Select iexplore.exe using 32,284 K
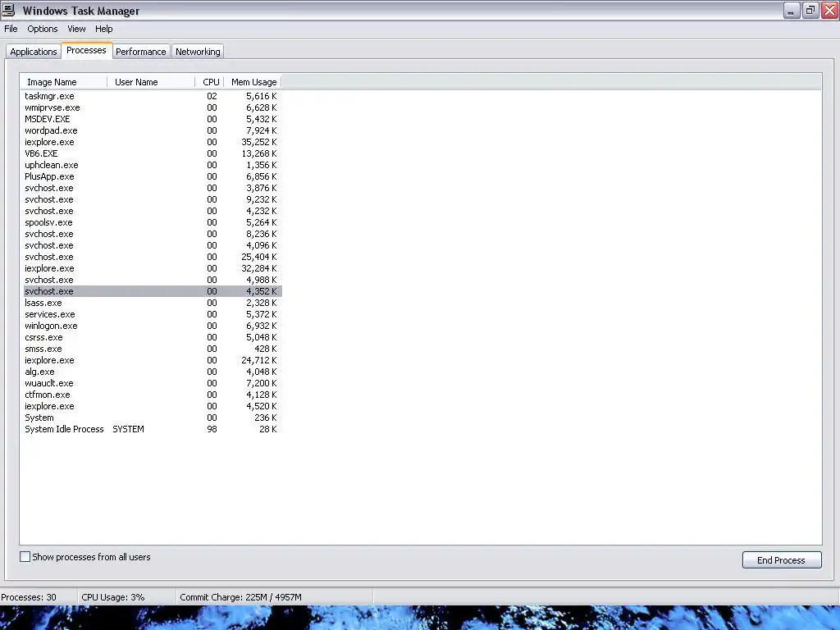The image size is (840, 630). pyautogui.click(x=152, y=268)
